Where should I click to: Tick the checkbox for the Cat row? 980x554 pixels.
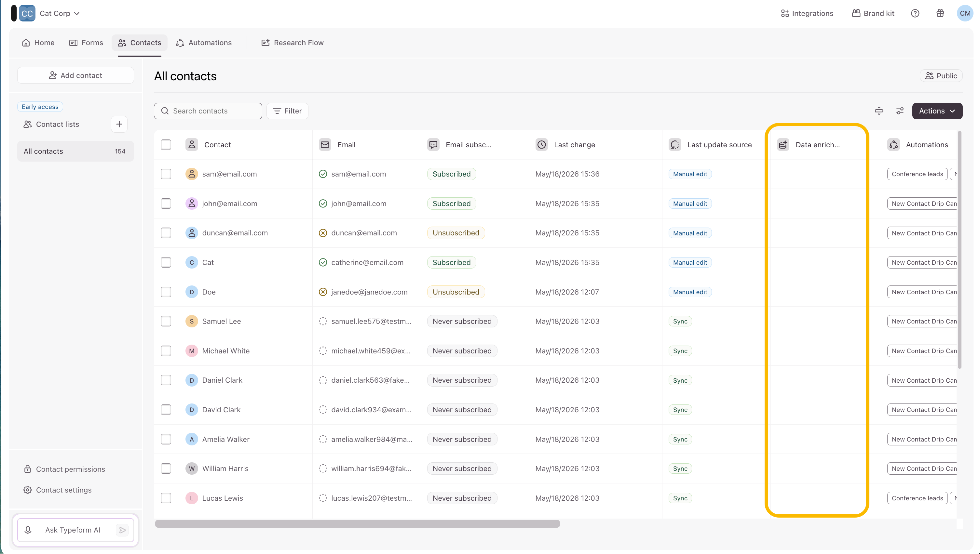tap(166, 262)
